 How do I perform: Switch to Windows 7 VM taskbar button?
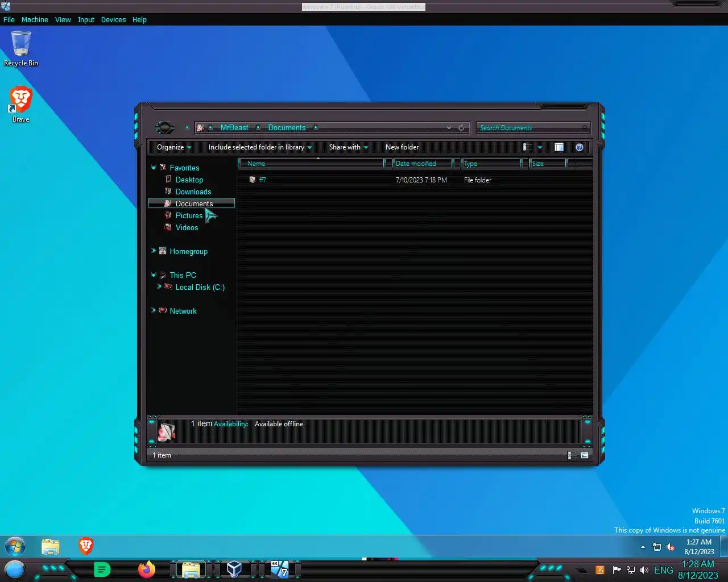point(279,569)
